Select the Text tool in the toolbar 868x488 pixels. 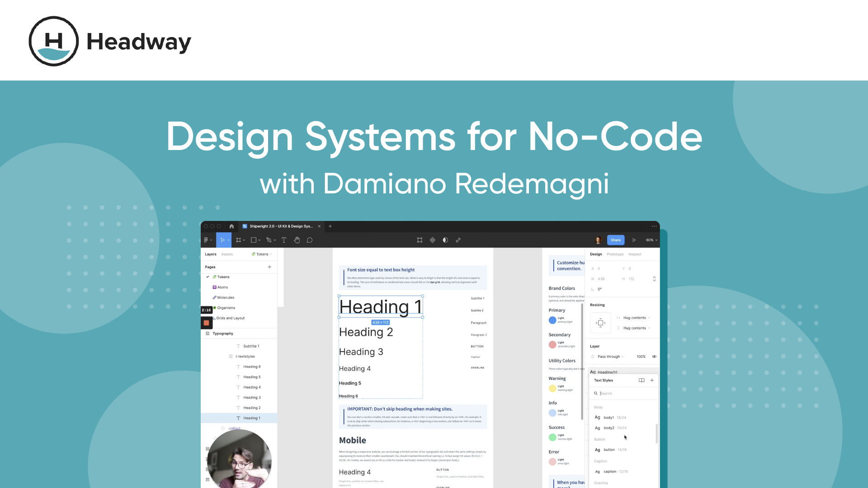[283, 240]
